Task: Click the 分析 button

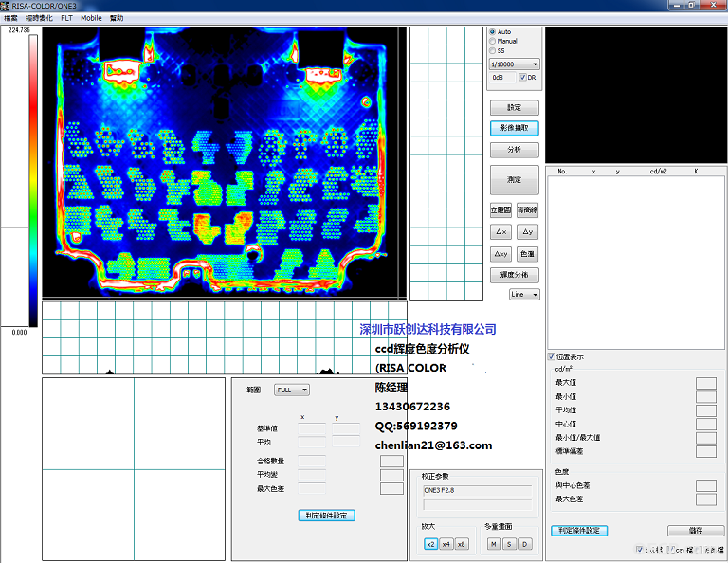Action: 515,150
